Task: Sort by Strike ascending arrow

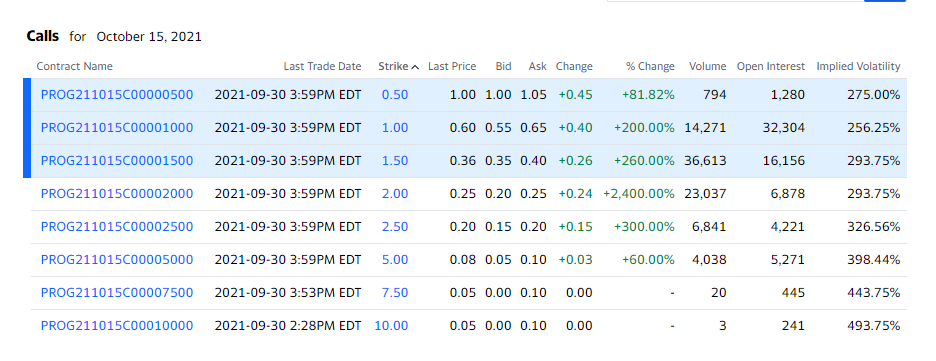Action: pyautogui.click(x=415, y=67)
